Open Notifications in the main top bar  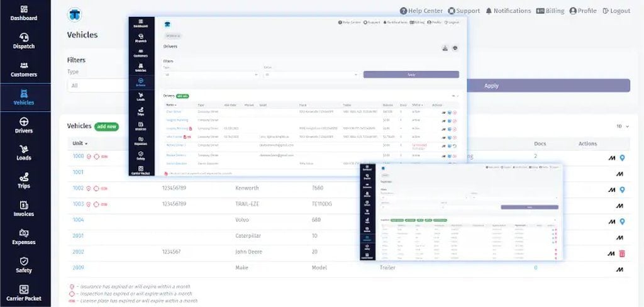(508, 11)
